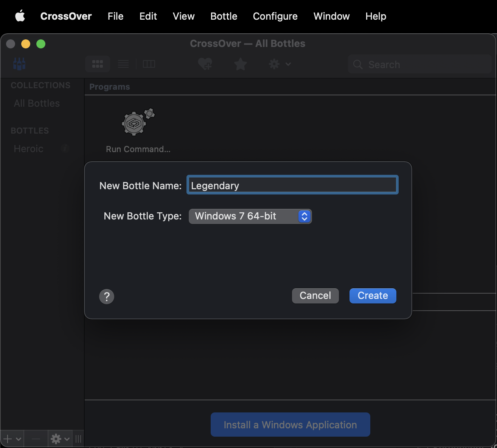Cancel the new bottle dialog
Image resolution: width=497 pixels, height=448 pixels.
[x=315, y=296]
